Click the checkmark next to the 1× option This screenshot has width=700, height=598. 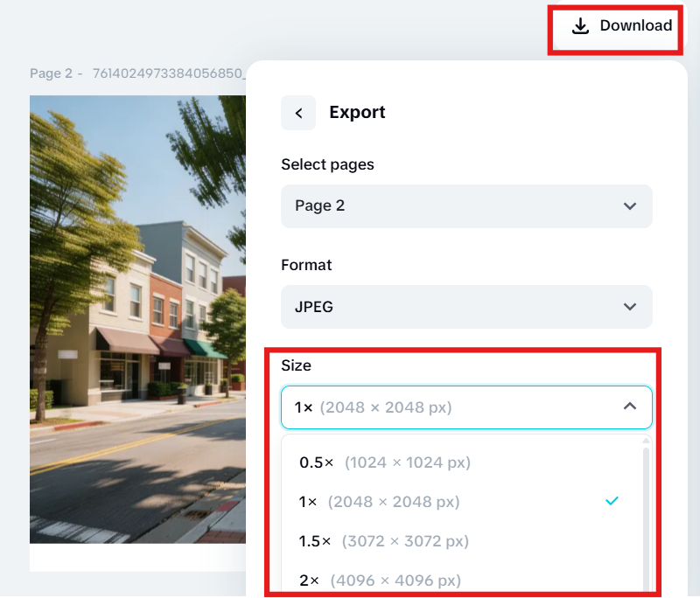612,501
